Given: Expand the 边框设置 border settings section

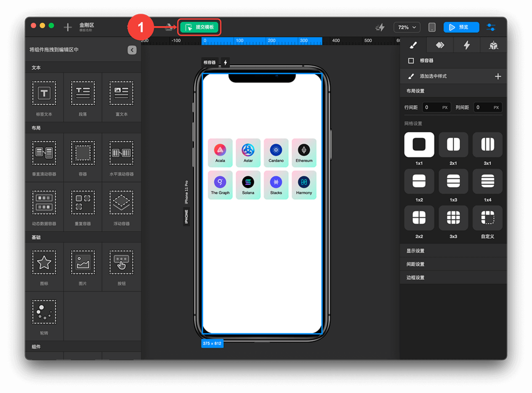Looking at the screenshot, I should point(454,278).
